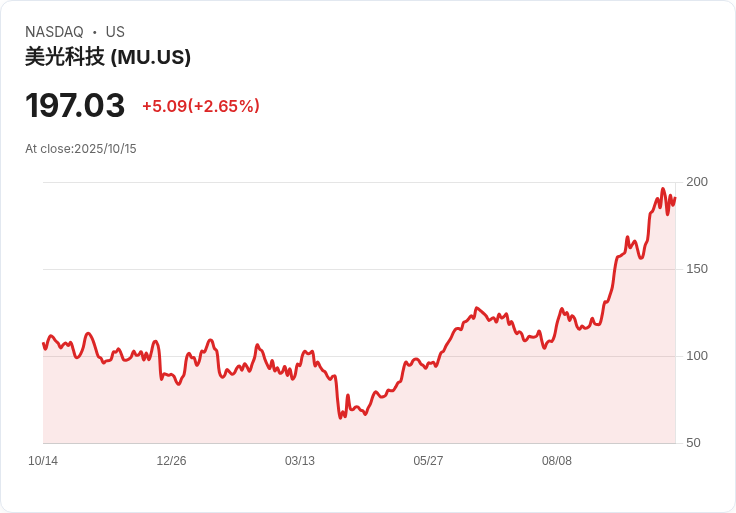Image resolution: width=736 pixels, height=513 pixels.
Task: Select the 10/14 date on x-axis
Action: [43, 461]
